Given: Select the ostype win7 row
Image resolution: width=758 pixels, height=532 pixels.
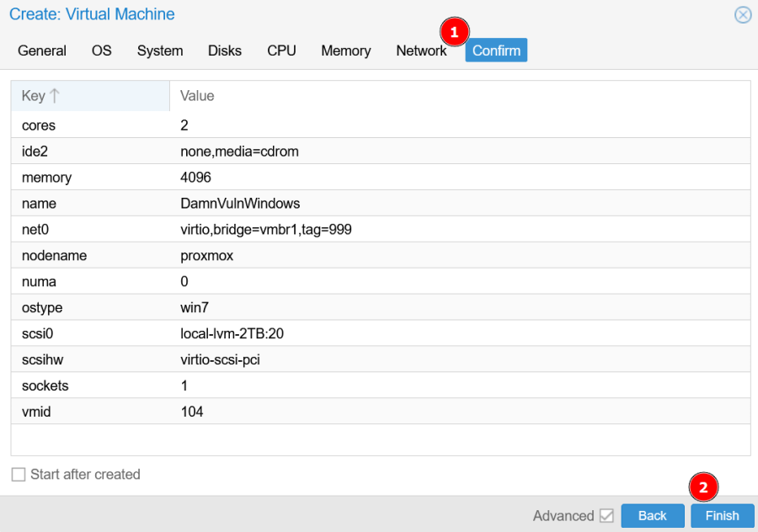Looking at the screenshot, I should point(379,307).
